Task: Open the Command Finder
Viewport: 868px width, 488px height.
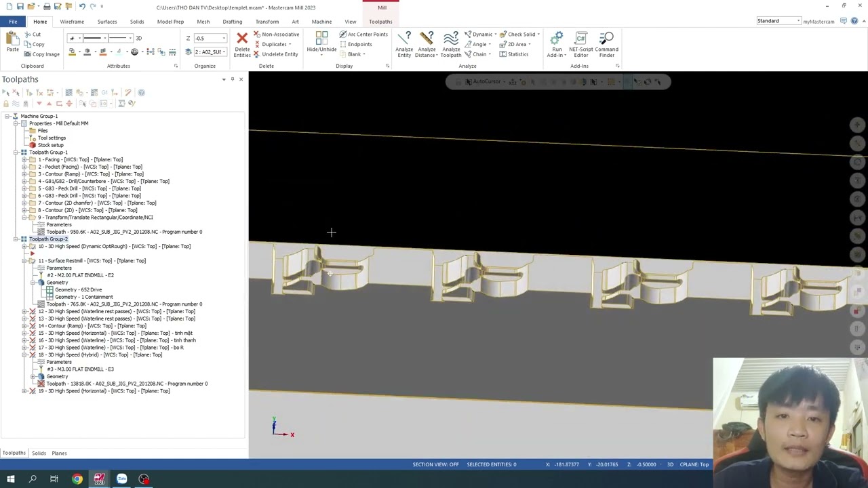Action: coord(606,44)
